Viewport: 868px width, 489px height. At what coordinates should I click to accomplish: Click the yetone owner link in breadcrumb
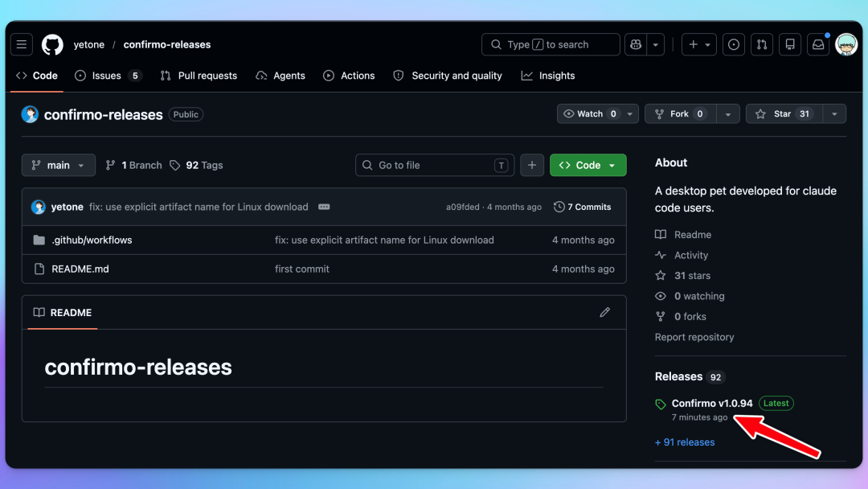(89, 44)
